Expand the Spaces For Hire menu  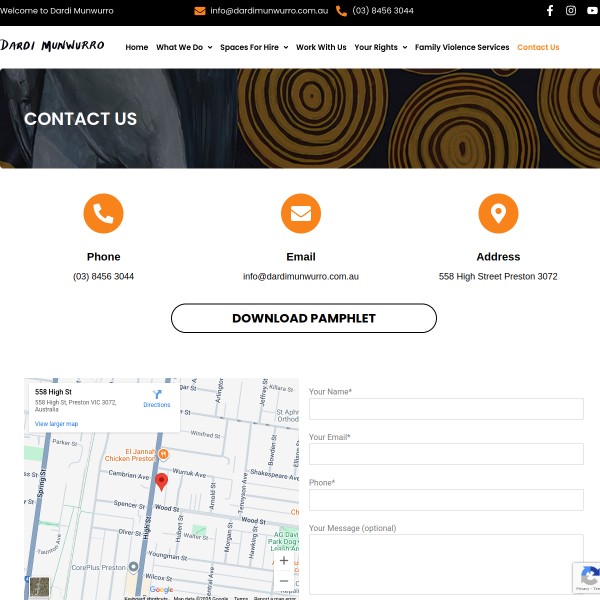pyautogui.click(x=254, y=47)
